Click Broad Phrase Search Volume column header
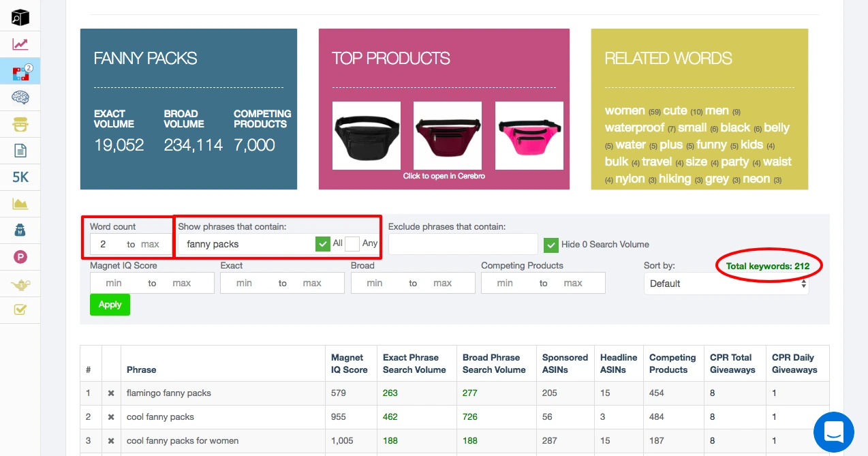868x456 pixels. tap(494, 363)
